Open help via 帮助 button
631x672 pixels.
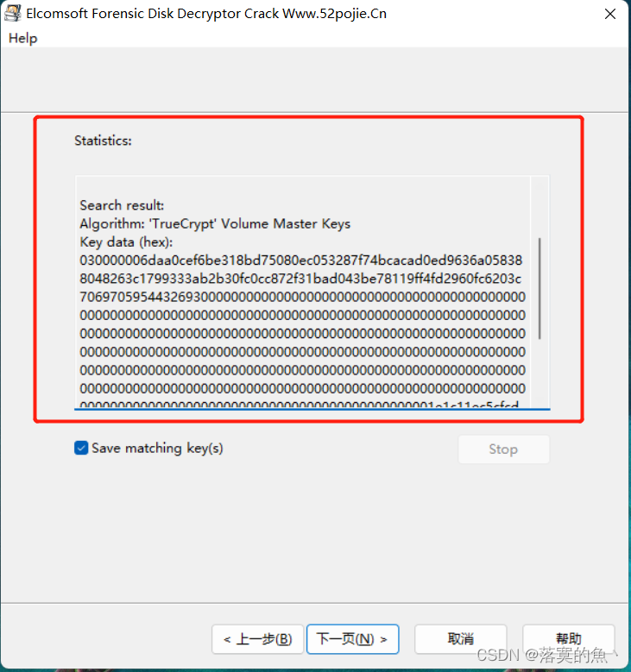(x=568, y=639)
